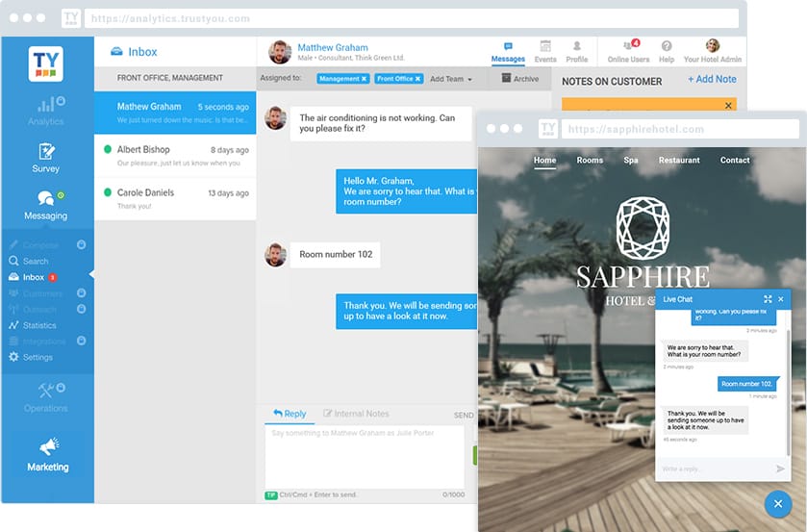Remove the Management team tag
807x532 pixels.
(x=366, y=79)
